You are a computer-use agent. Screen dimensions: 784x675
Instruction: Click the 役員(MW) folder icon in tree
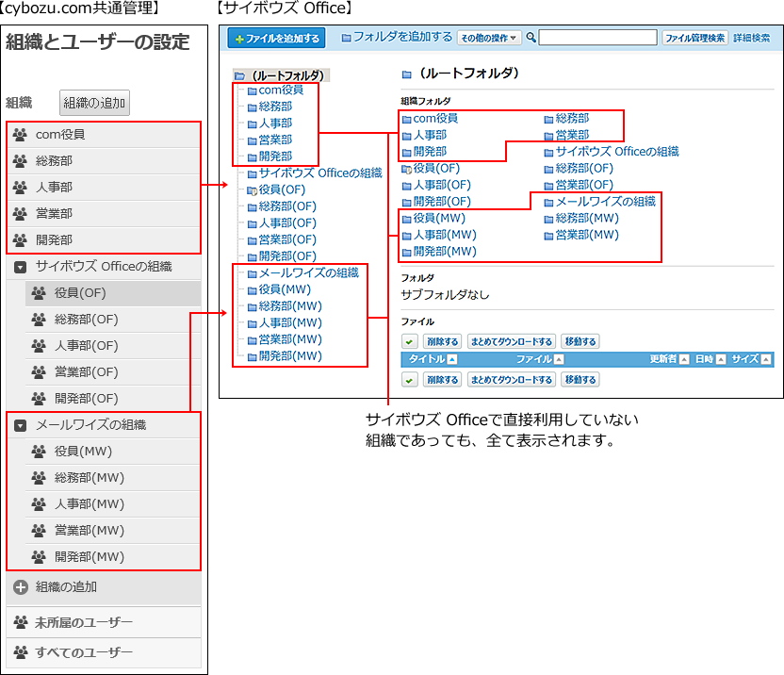pyautogui.click(x=252, y=290)
